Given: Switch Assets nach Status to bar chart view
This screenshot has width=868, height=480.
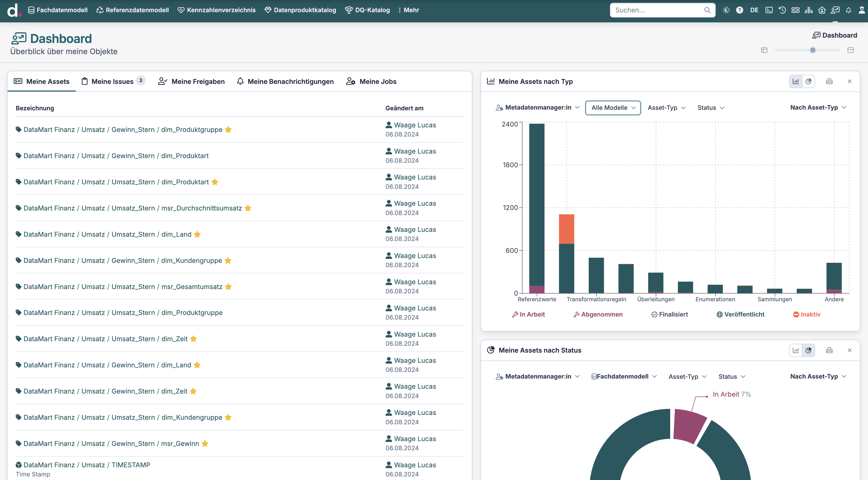Looking at the screenshot, I should click(796, 350).
